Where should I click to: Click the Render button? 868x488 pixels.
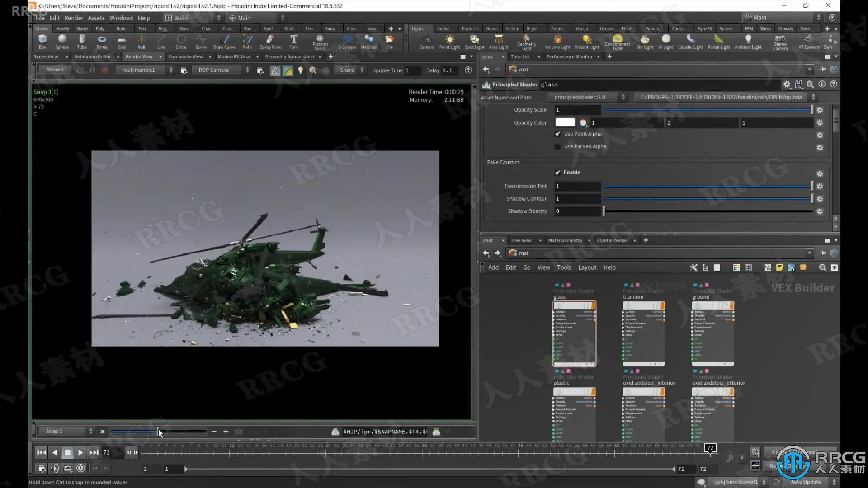[x=55, y=70]
